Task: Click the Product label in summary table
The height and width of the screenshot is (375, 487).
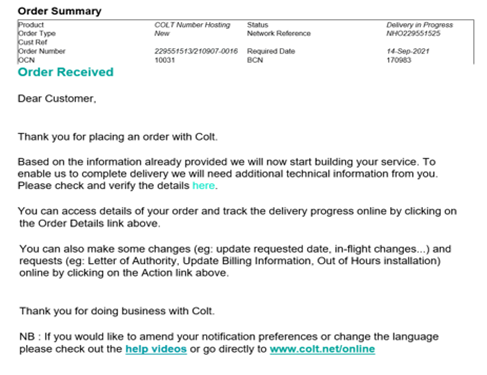Action: (31, 25)
